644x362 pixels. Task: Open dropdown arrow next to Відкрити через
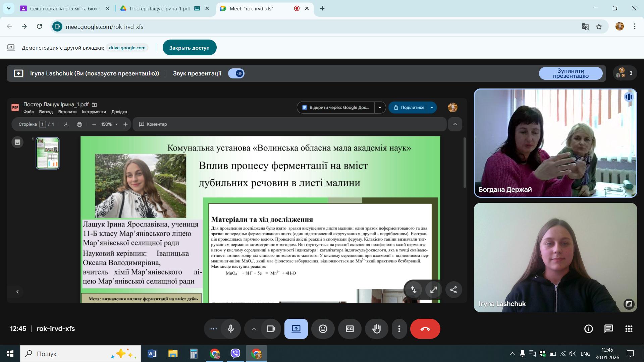380,108
